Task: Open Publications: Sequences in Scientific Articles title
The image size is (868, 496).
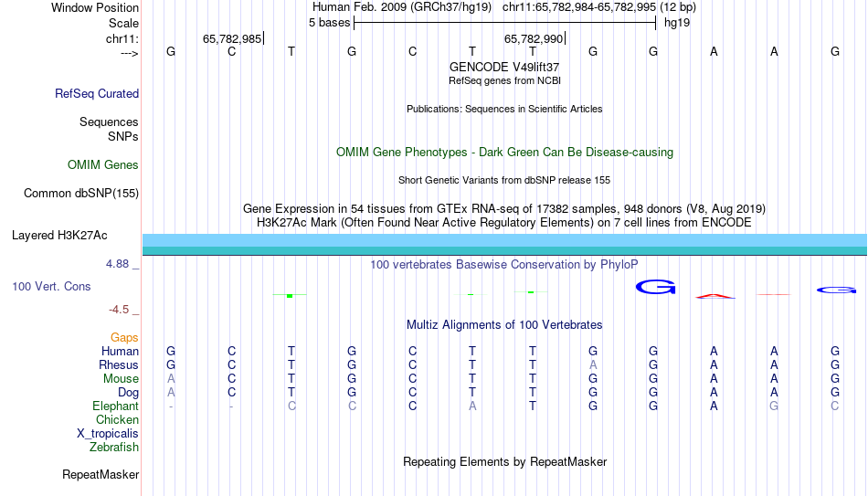Action: click(x=504, y=109)
